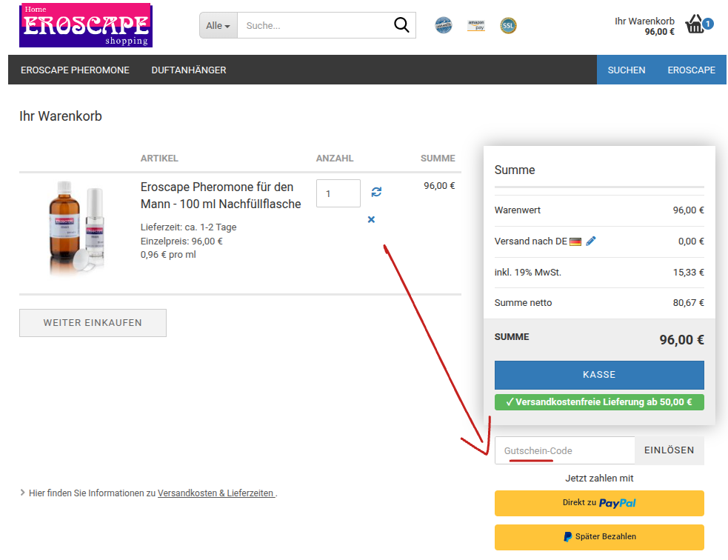Refresh the item quantity

click(376, 193)
